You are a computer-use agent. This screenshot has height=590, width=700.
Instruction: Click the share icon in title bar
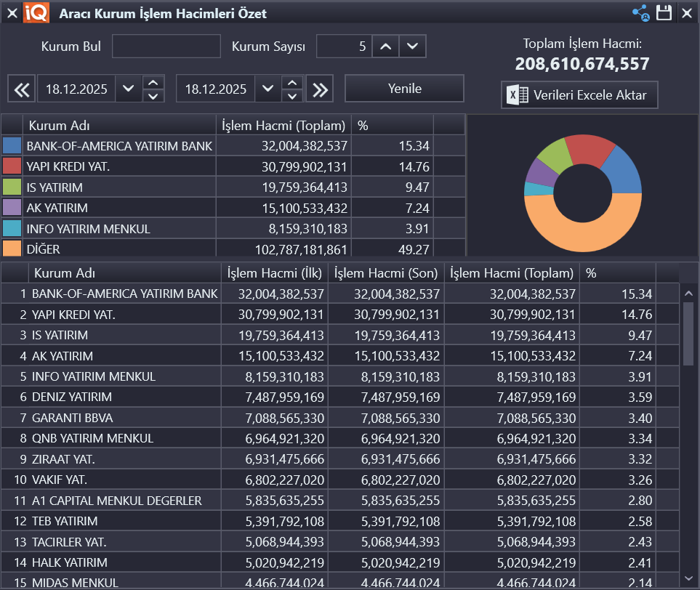[x=640, y=13]
